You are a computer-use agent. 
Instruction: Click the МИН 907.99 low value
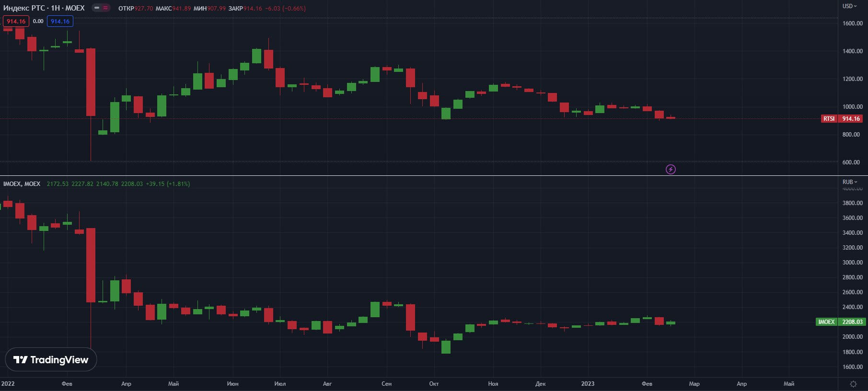point(209,8)
